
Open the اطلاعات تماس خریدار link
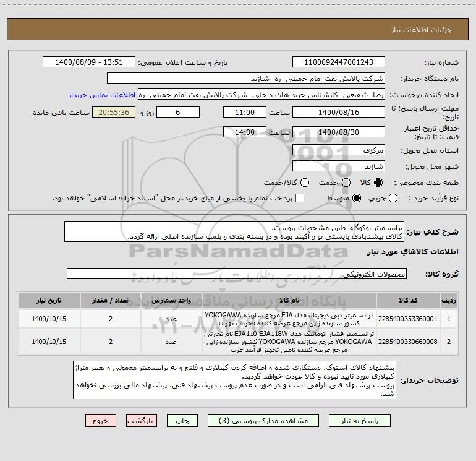[x=102, y=95]
